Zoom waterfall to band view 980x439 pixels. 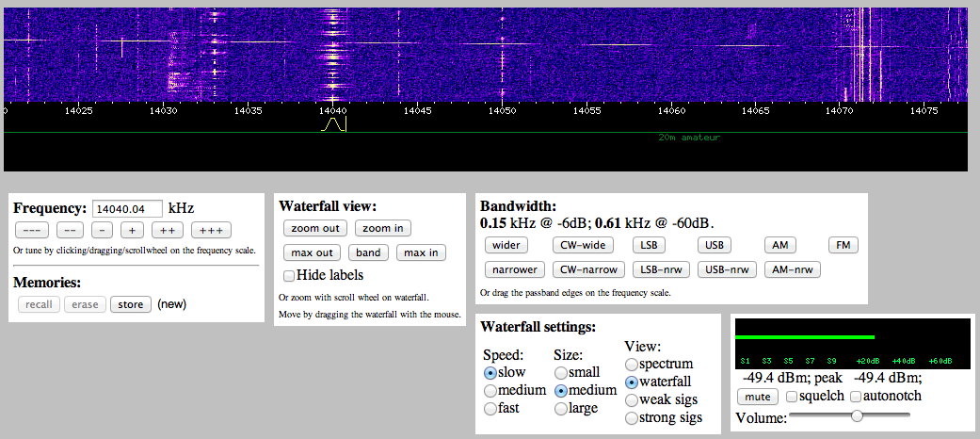pyautogui.click(x=368, y=252)
